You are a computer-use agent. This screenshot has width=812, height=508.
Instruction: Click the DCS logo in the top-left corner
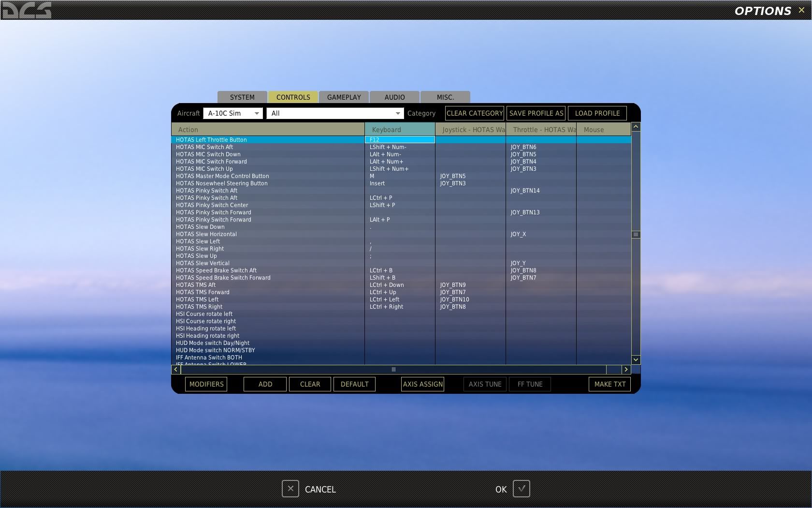[27, 10]
